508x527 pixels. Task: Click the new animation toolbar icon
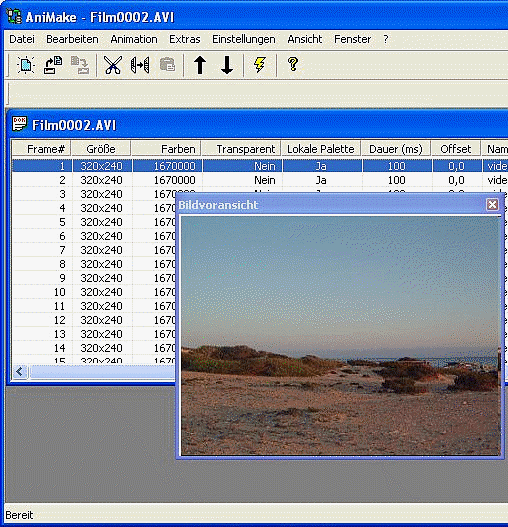click(26, 65)
